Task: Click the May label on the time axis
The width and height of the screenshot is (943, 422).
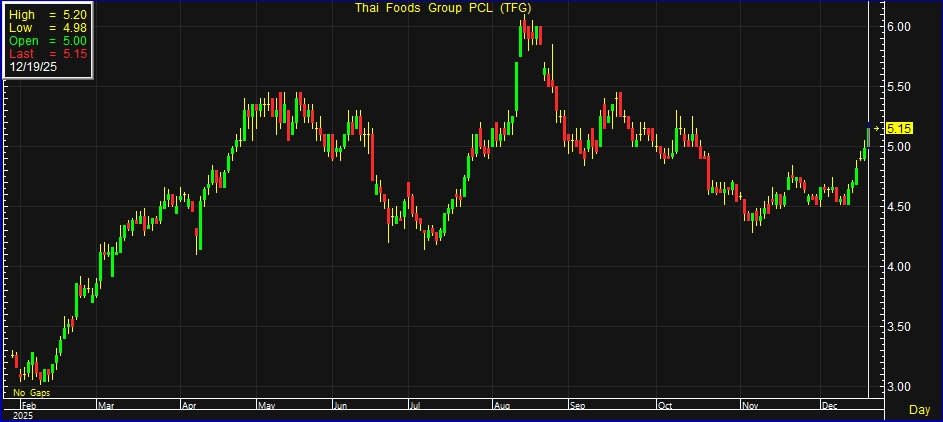Action: coord(265,406)
